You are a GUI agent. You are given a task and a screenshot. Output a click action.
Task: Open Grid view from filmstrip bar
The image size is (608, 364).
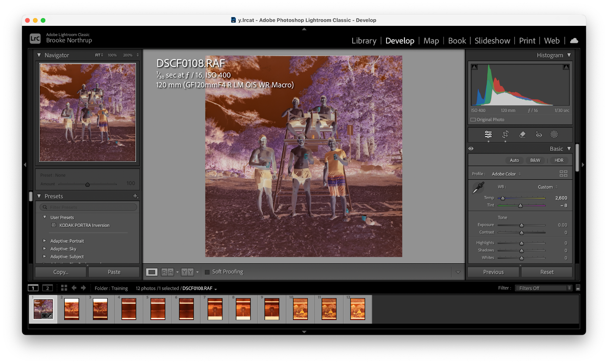[64, 288]
